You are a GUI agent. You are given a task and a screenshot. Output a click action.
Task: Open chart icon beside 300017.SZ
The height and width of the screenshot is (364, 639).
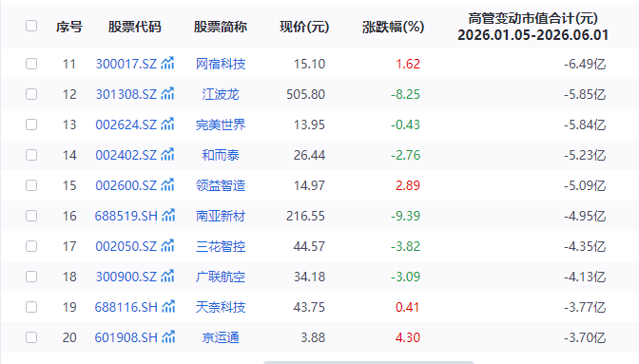pos(167,63)
